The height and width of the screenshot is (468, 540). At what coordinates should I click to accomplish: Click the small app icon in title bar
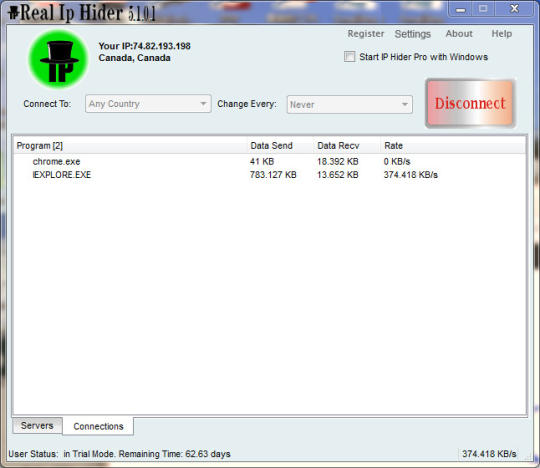pos(13,13)
